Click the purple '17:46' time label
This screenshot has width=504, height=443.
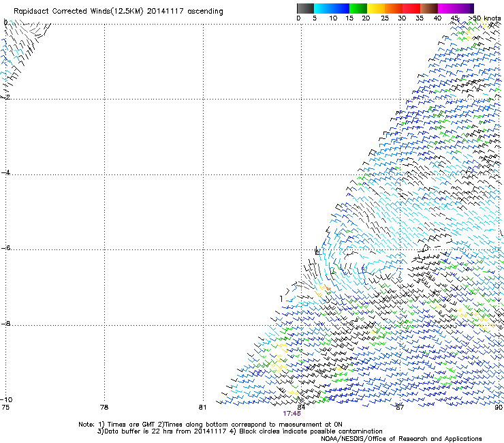click(292, 414)
